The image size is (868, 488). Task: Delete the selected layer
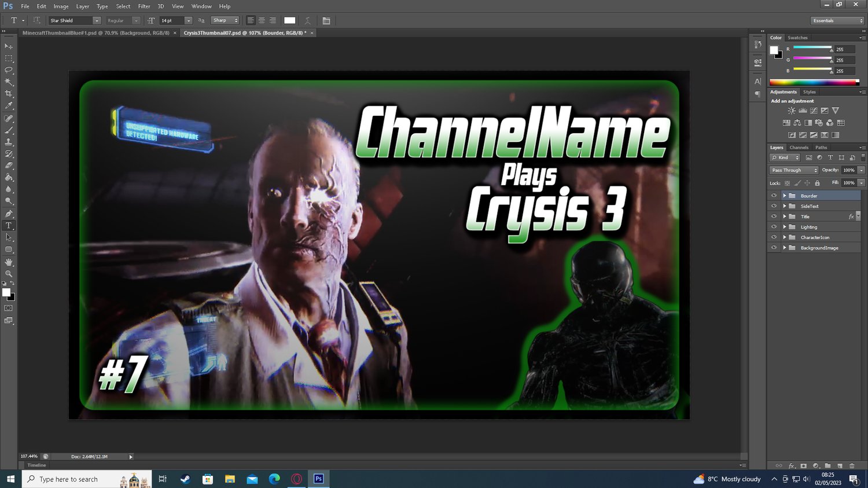[852, 466]
